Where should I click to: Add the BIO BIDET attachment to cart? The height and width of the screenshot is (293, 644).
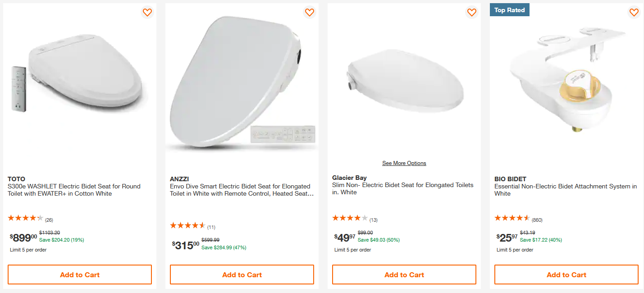pyautogui.click(x=566, y=275)
